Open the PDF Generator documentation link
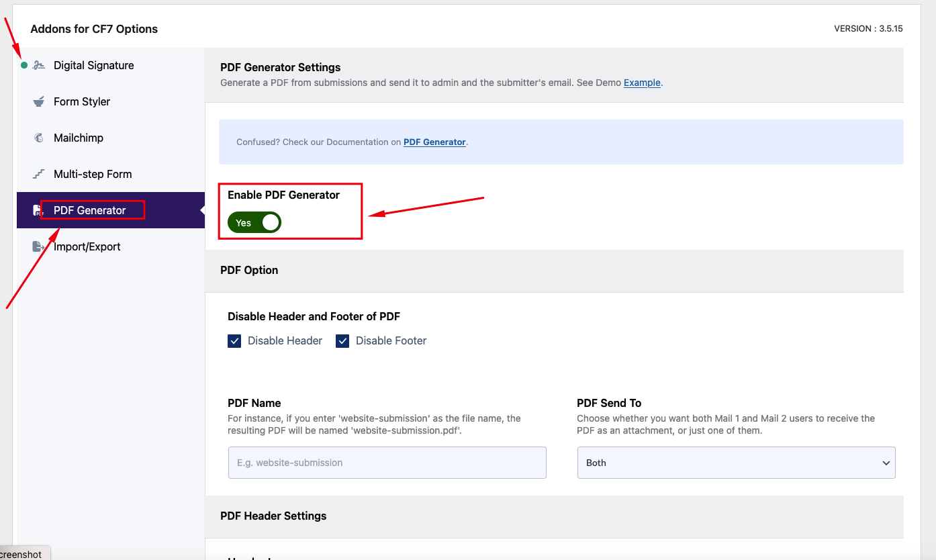Image resolution: width=936 pixels, height=560 pixels. 434,142
